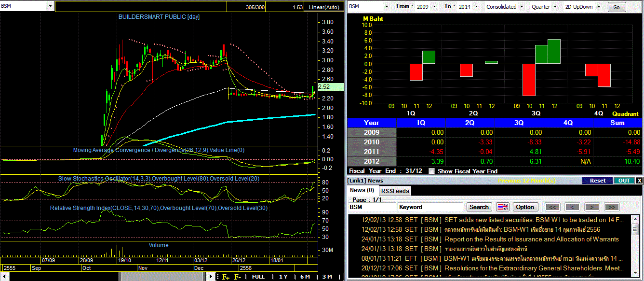Open financial panel symbol BSM dropdown
The height and width of the screenshot is (281, 644).
coord(387,7)
